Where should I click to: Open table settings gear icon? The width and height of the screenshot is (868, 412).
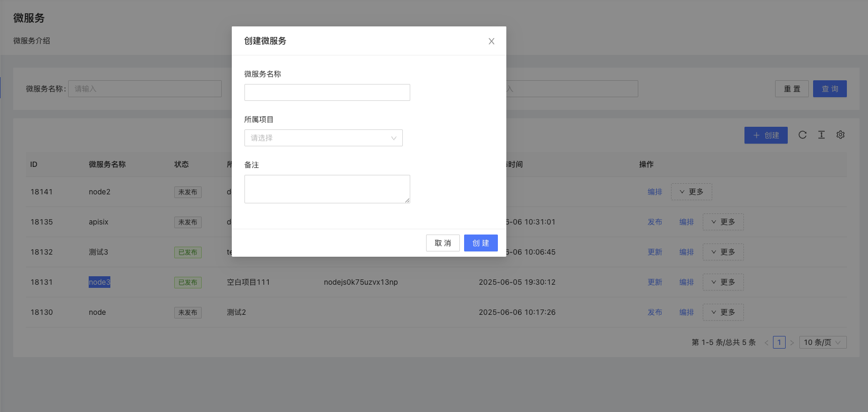(840, 135)
